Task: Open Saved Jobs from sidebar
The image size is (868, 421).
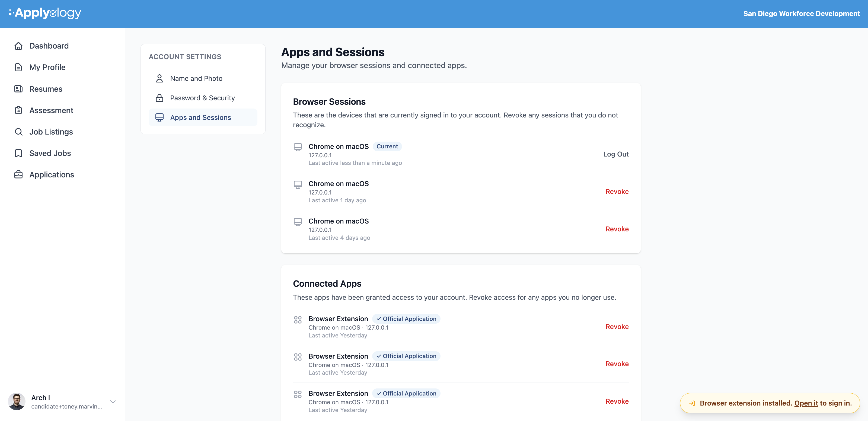Action: click(50, 153)
